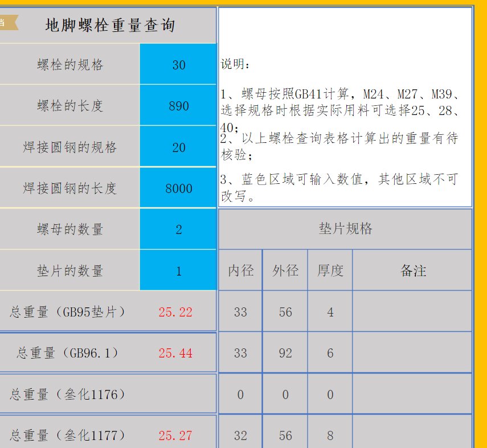Select the bolt length cell containing 890
This screenshot has width=487, height=448.
(178, 106)
